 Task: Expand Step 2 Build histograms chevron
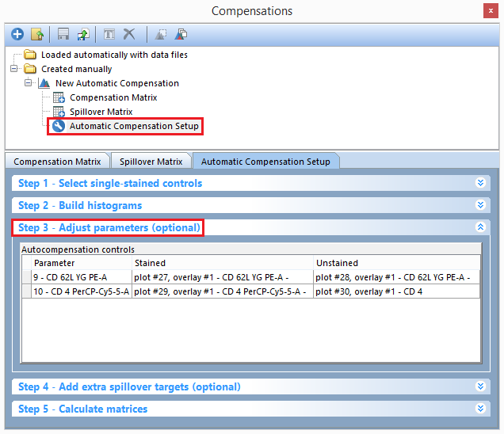click(x=479, y=205)
